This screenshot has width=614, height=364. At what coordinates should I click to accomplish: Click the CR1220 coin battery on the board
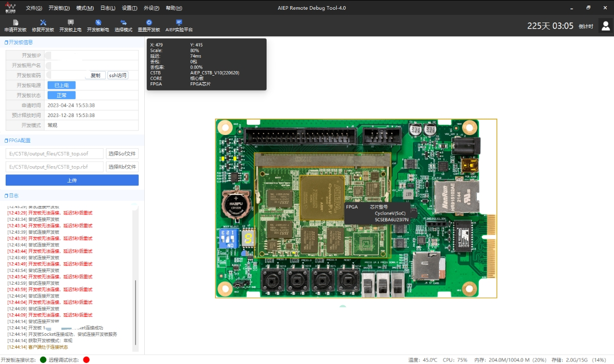click(236, 204)
